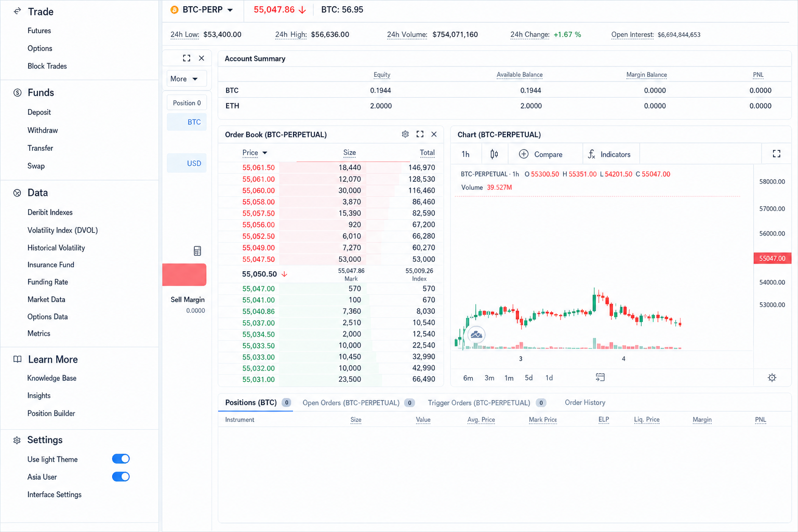
Task: Toggle the Asia User switch
Action: coord(121,476)
